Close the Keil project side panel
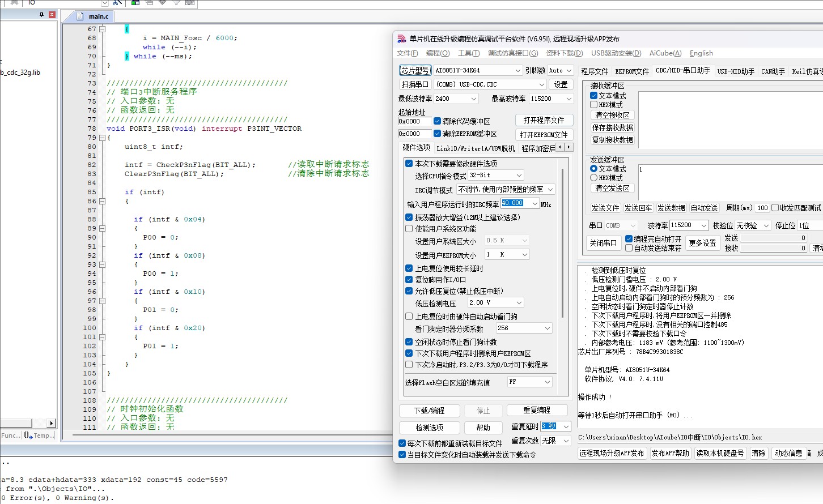This screenshot has width=823, height=504. tap(52, 15)
